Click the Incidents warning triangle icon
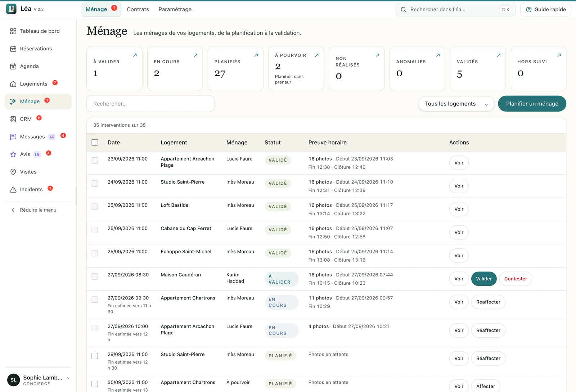 pyautogui.click(x=13, y=190)
